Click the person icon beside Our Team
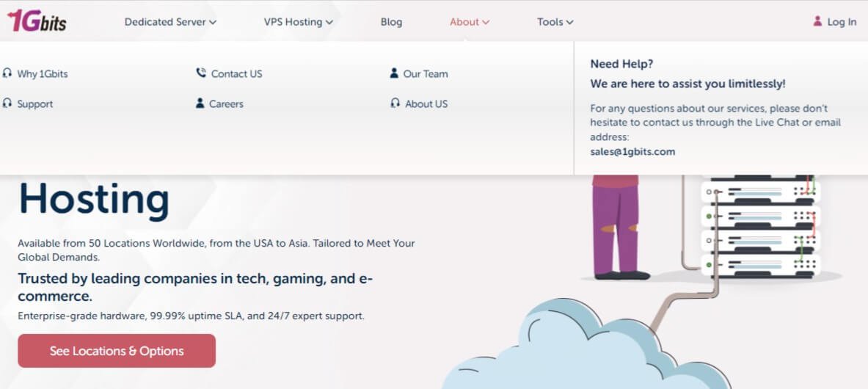 click(394, 73)
